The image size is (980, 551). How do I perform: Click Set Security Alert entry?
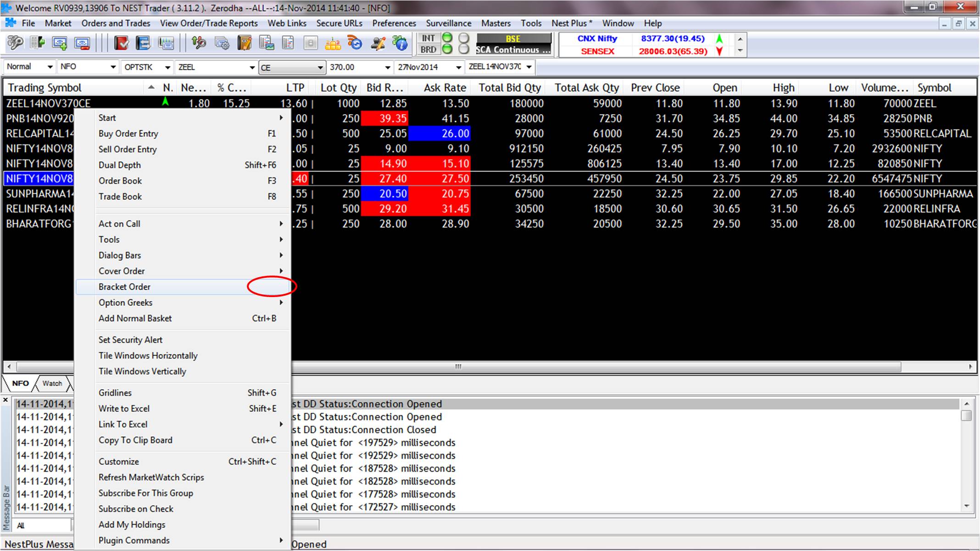183,340
